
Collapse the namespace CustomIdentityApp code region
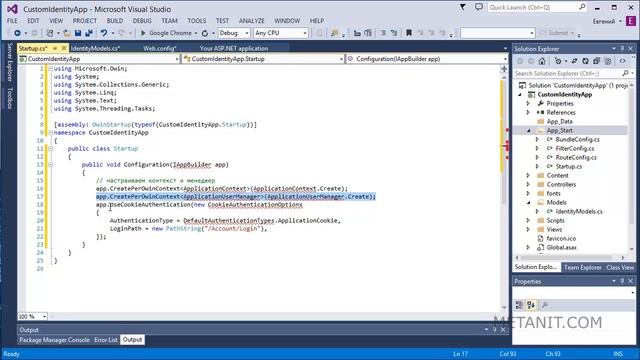pos(51,133)
